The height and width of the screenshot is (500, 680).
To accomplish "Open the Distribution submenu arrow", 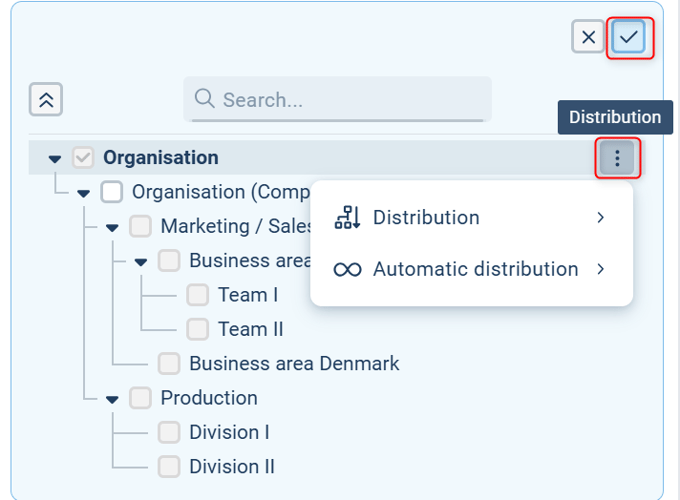I will coord(600,218).
